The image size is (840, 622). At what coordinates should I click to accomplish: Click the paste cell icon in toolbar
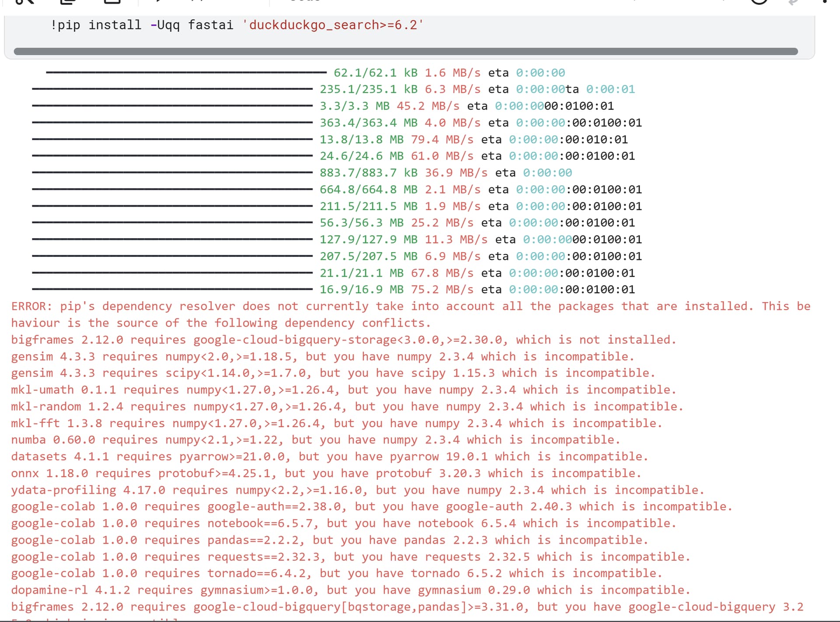[112, 1]
